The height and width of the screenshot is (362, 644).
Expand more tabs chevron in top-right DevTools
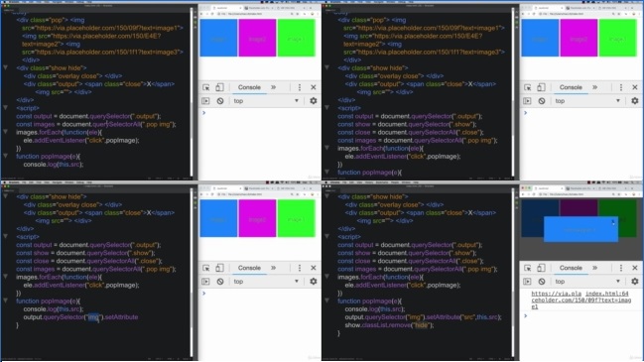click(x=595, y=87)
